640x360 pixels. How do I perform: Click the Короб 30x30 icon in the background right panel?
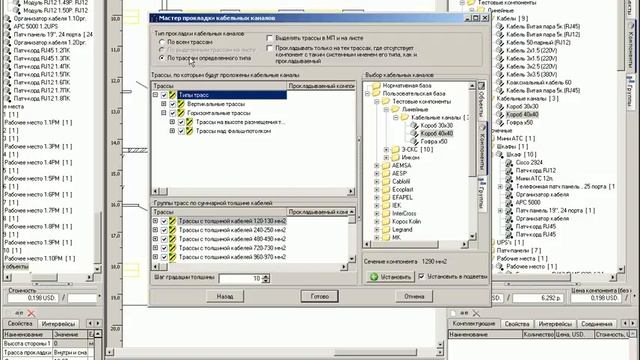tap(500, 107)
